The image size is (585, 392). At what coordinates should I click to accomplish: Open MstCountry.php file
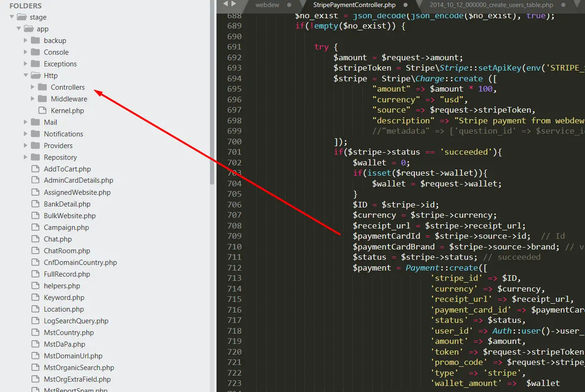69,333
